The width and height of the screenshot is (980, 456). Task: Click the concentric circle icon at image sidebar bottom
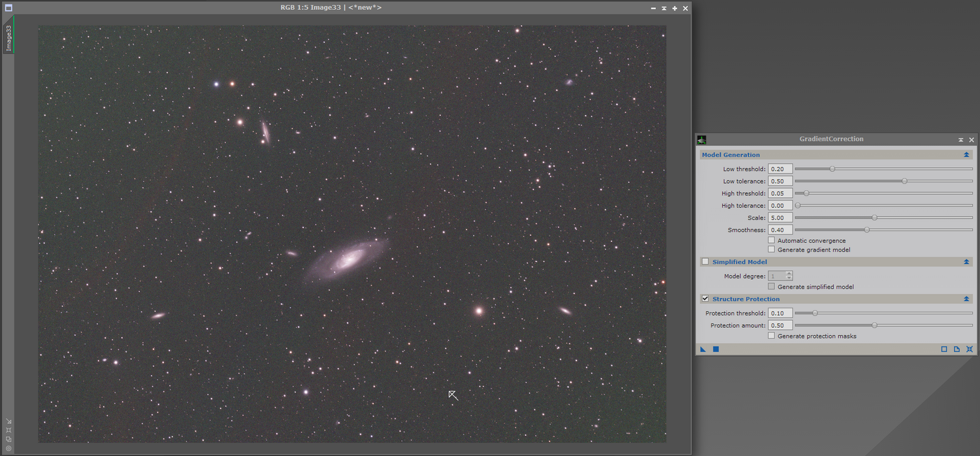coord(8,448)
